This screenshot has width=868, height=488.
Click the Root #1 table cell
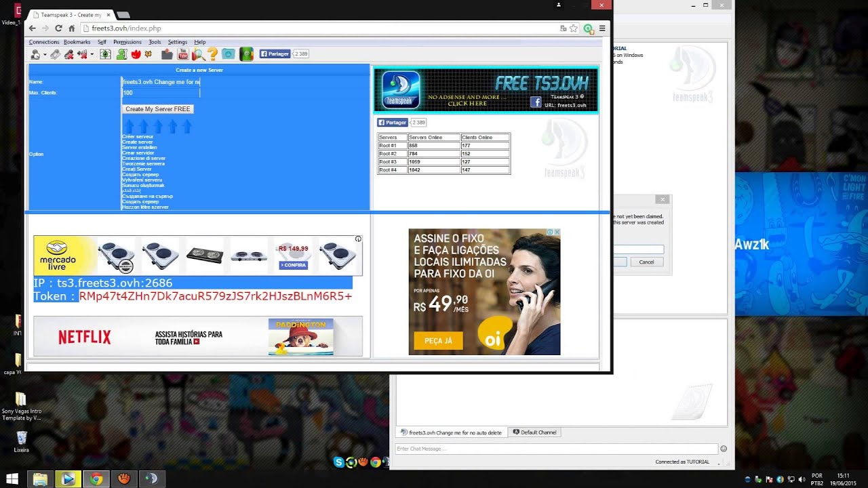[393, 146]
